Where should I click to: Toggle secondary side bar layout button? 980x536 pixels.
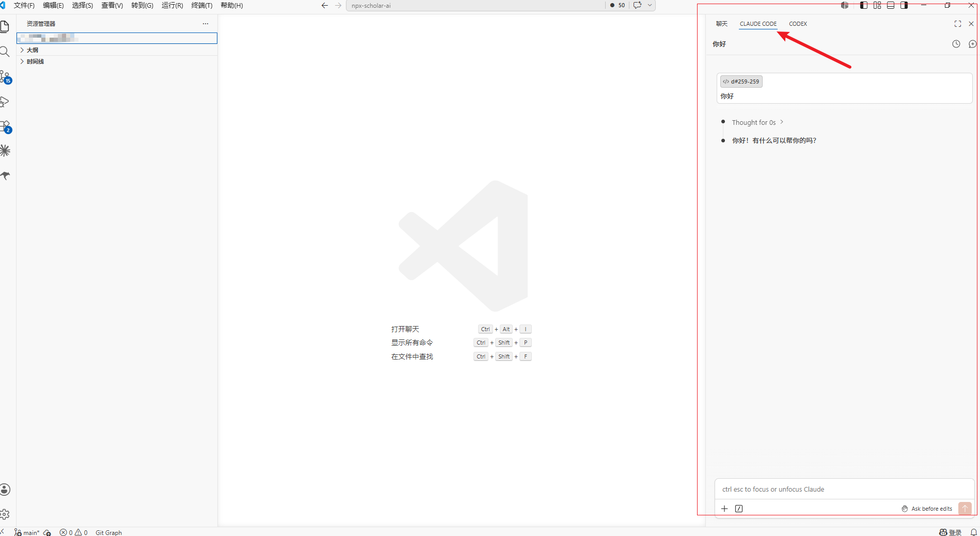(x=904, y=5)
